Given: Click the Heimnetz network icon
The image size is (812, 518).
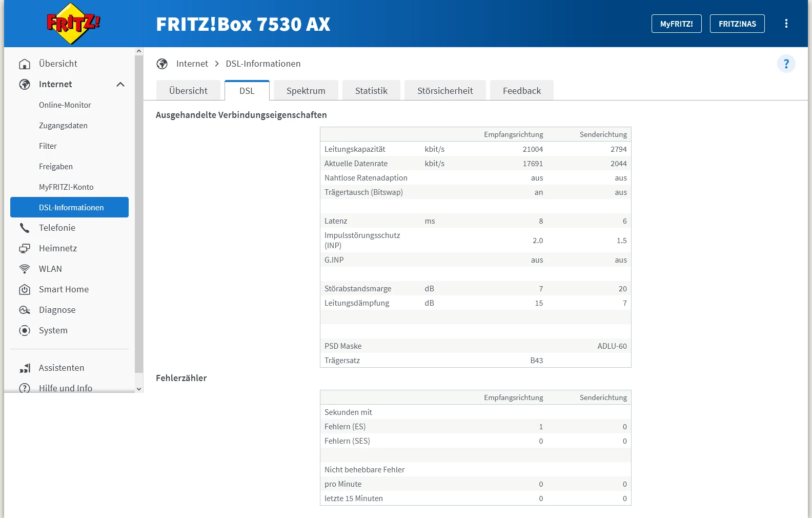Looking at the screenshot, I should [x=25, y=248].
